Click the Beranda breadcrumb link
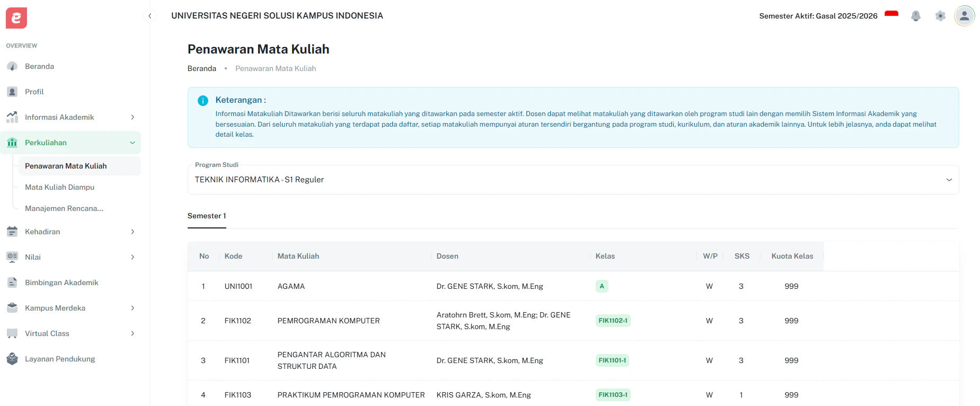This screenshot has width=980, height=406. click(x=202, y=68)
